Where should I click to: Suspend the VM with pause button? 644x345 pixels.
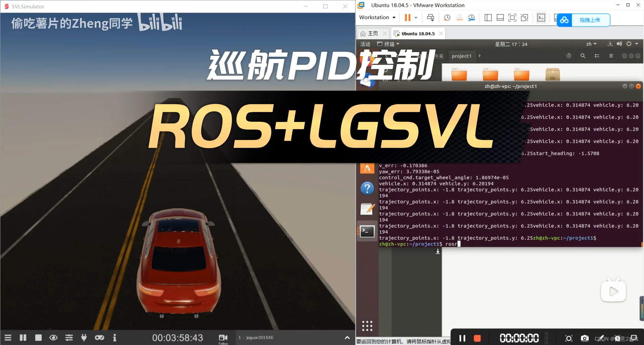tap(408, 17)
